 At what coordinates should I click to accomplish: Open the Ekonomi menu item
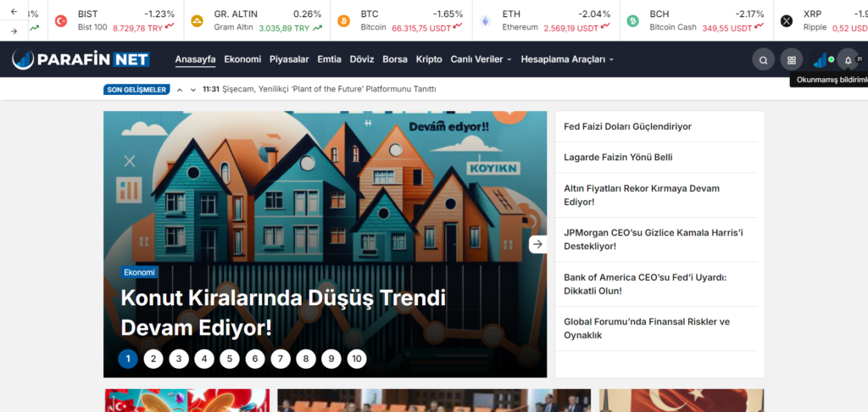[242, 59]
